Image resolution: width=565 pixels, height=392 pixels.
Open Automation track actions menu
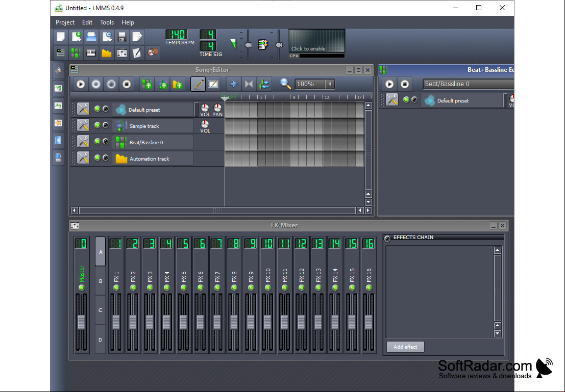(83, 158)
